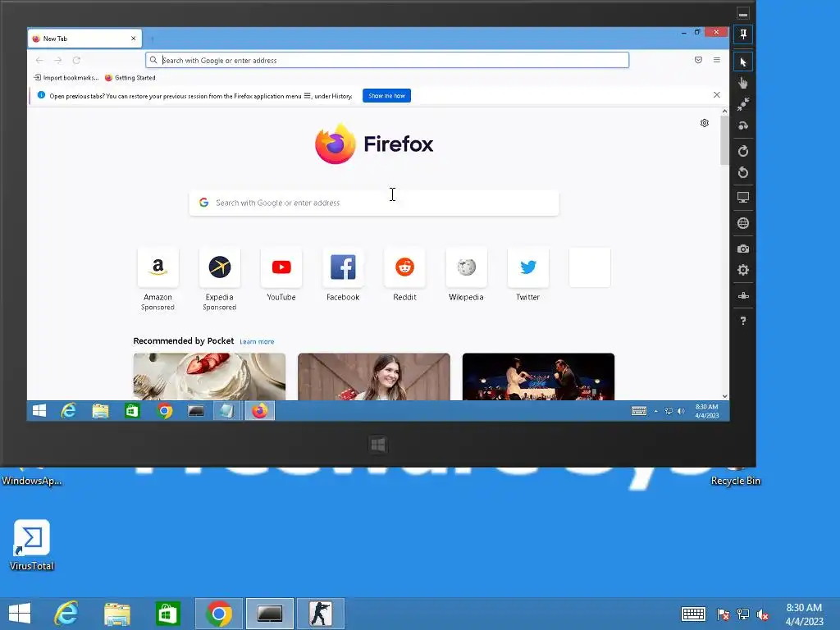Open host taskbar clock 8:30 AM
The width and height of the screenshot is (840, 630).
804,614
